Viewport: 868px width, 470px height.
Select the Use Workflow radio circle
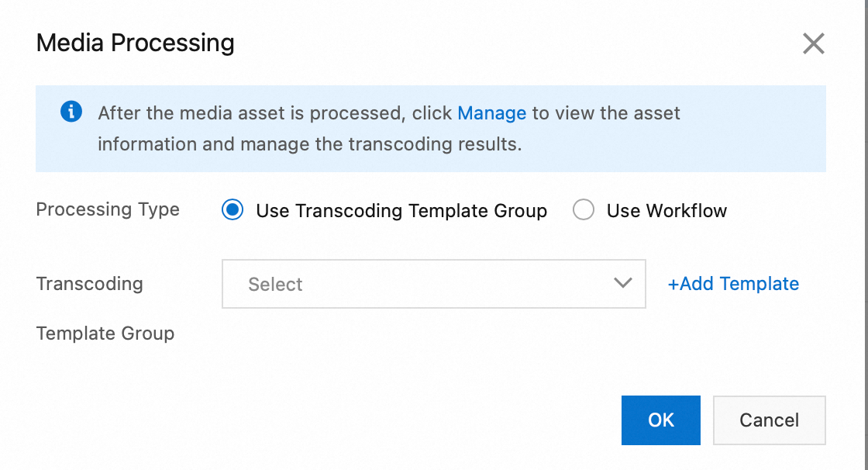point(584,210)
